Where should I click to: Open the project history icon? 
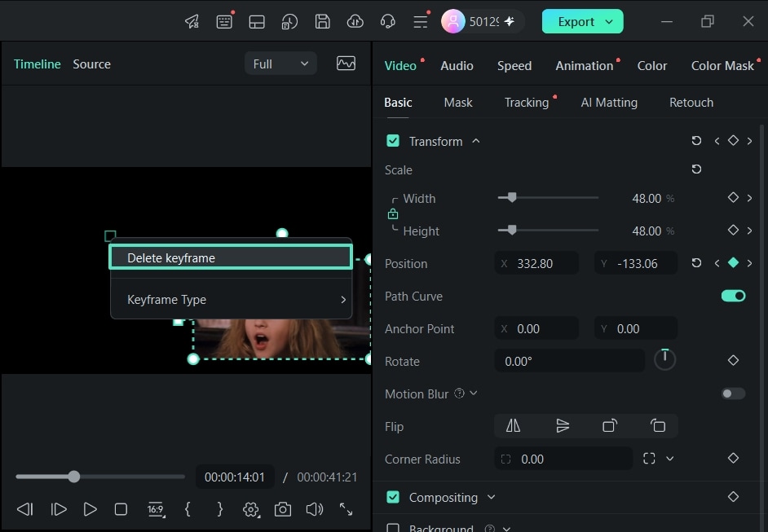289,21
